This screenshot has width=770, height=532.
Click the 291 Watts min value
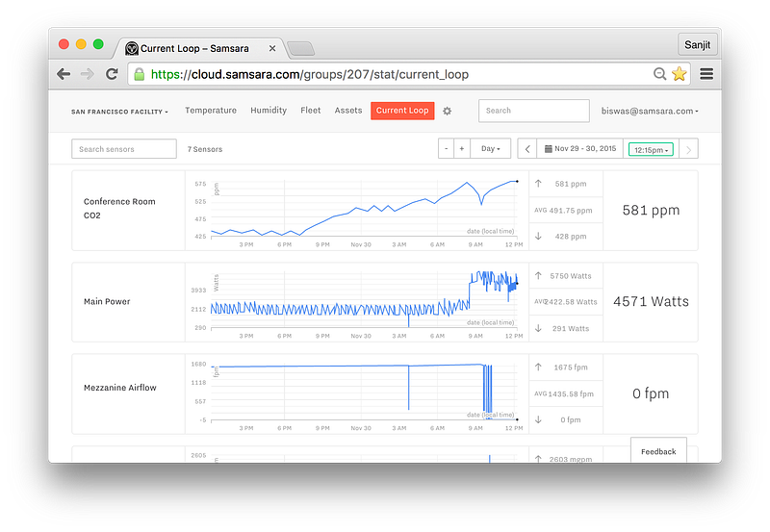pos(571,328)
